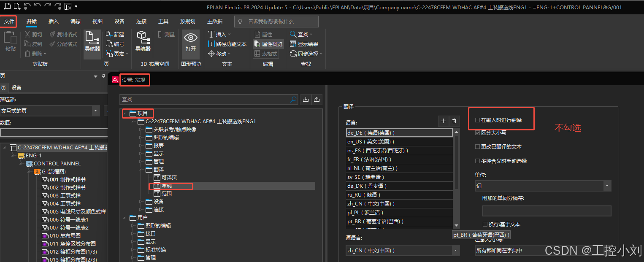Toggle the 更改已翻译的文本 checkbox
The image size is (644, 262).
click(477, 147)
